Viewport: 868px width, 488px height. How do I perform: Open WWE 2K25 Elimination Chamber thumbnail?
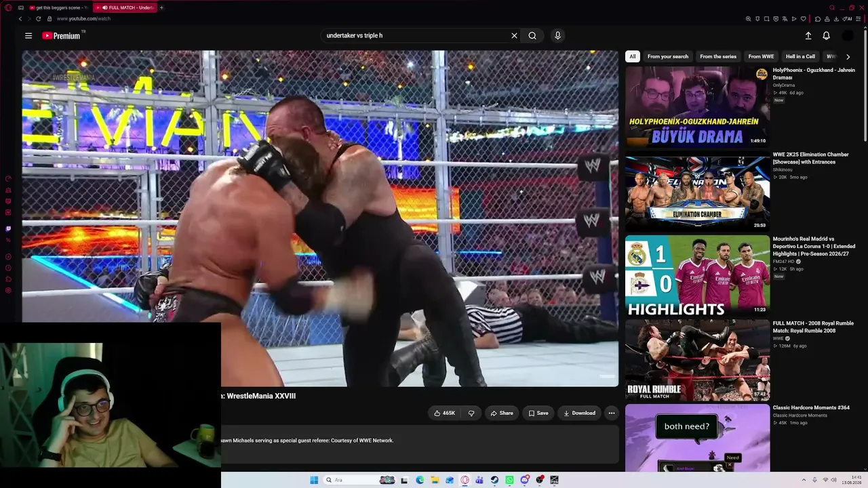[697, 193]
